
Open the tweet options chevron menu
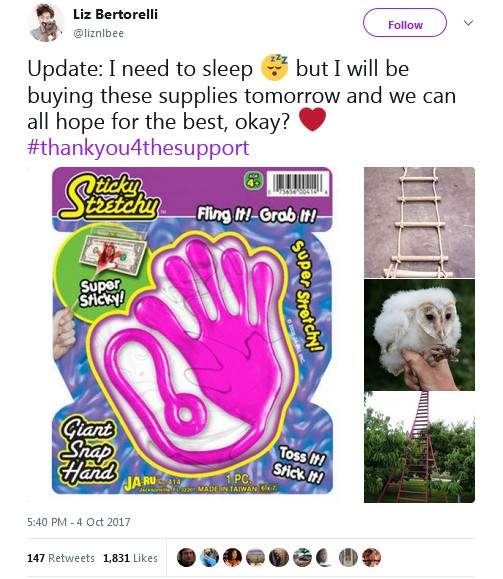point(468,23)
